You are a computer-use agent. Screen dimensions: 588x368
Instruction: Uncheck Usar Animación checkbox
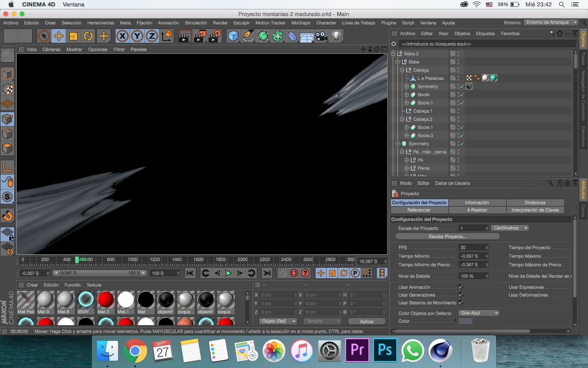pyautogui.click(x=461, y=287)
